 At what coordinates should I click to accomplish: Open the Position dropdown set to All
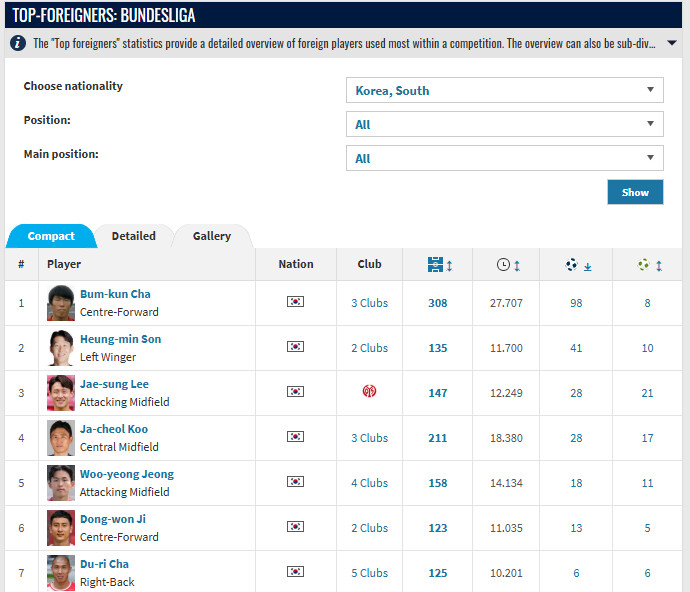[x=505, y=124]
